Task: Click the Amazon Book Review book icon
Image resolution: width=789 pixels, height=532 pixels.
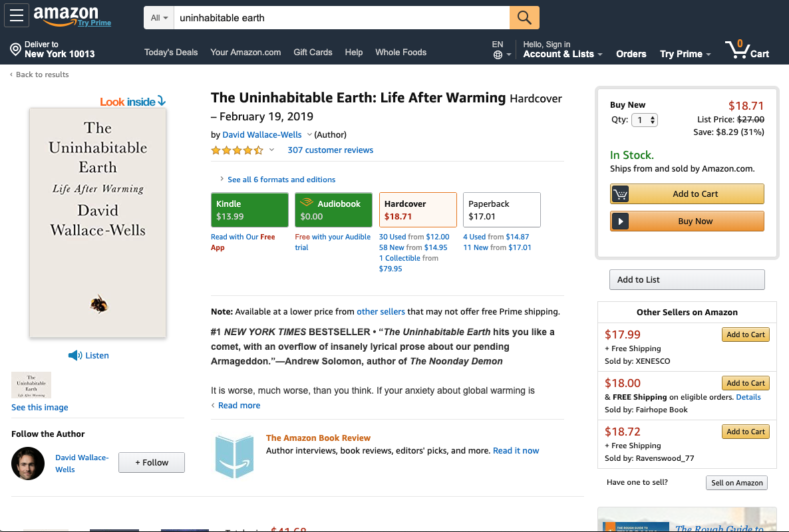Action: 234,456
